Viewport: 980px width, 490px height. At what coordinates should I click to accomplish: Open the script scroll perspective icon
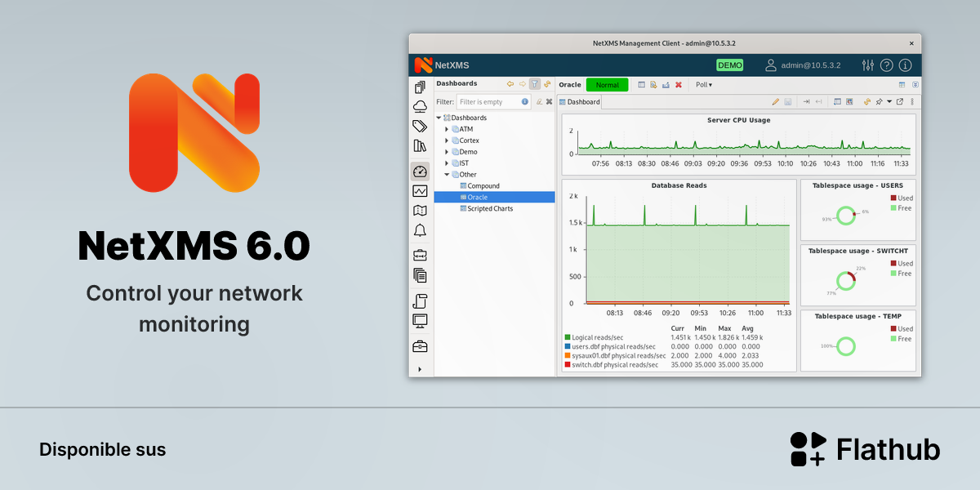(x=420, y=301)
